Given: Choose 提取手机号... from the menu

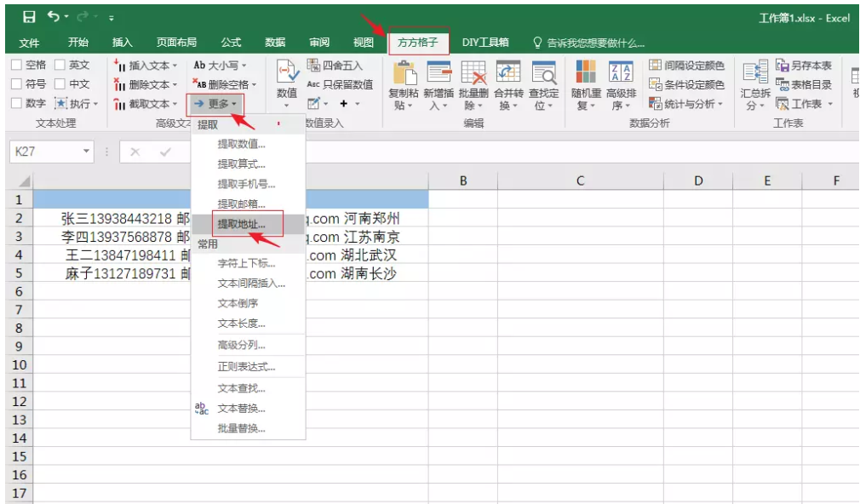Looking at the screenshot, I should coord(248,184).
